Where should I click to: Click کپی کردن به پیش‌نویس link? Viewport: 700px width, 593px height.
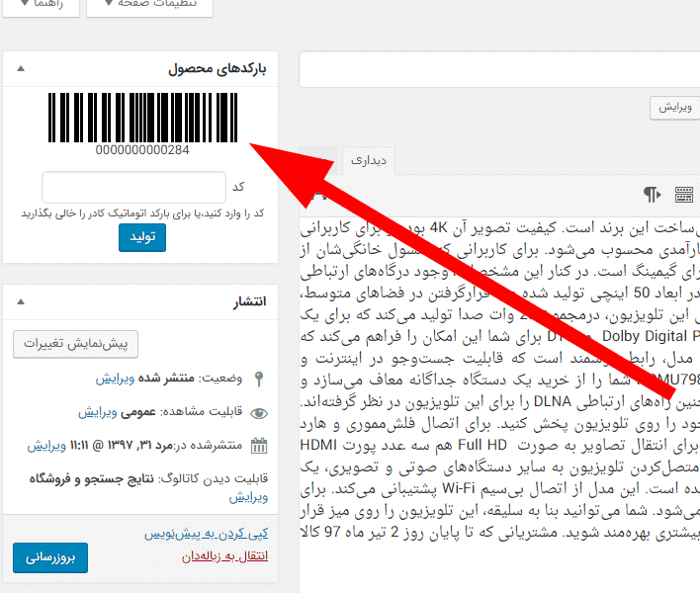(x=207, y=534)
